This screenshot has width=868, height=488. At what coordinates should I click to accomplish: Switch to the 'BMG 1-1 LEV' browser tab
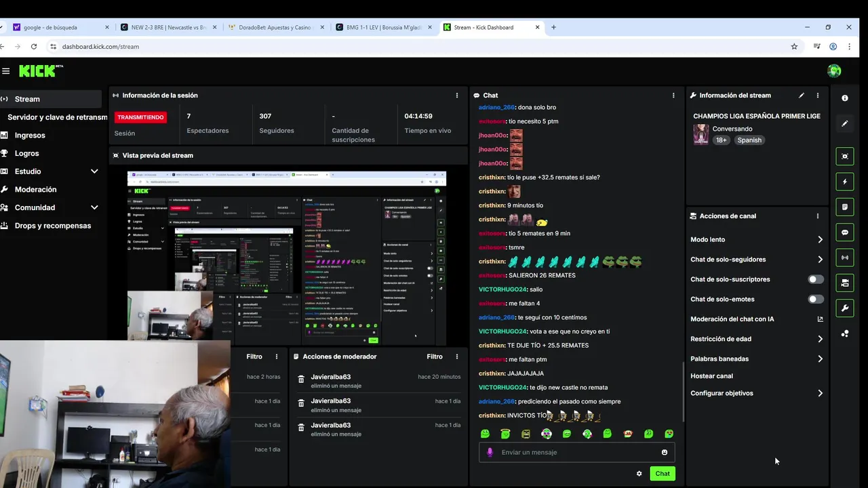384,27
